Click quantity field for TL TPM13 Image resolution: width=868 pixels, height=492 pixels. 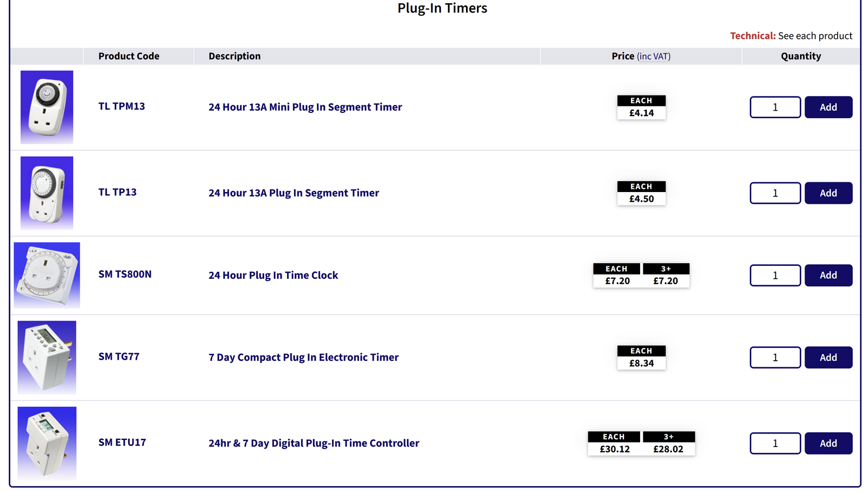tap(775, 107)
